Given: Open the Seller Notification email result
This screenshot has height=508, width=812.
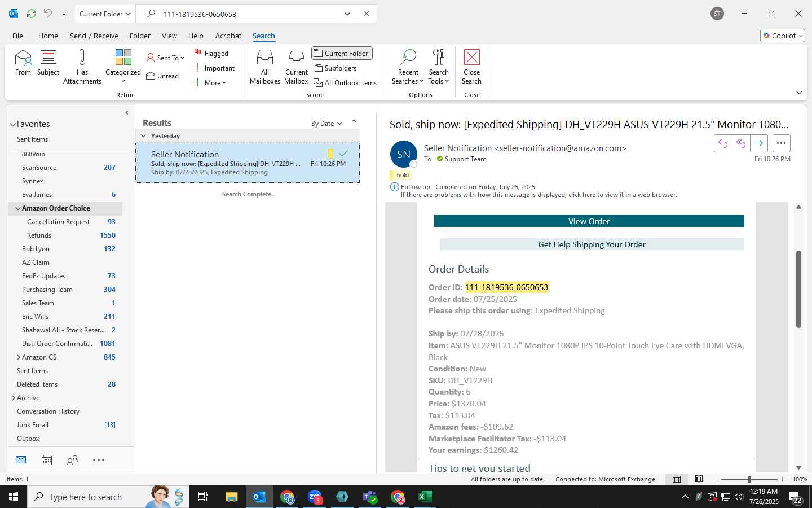Looking at the screenshot, I should 248,163.
